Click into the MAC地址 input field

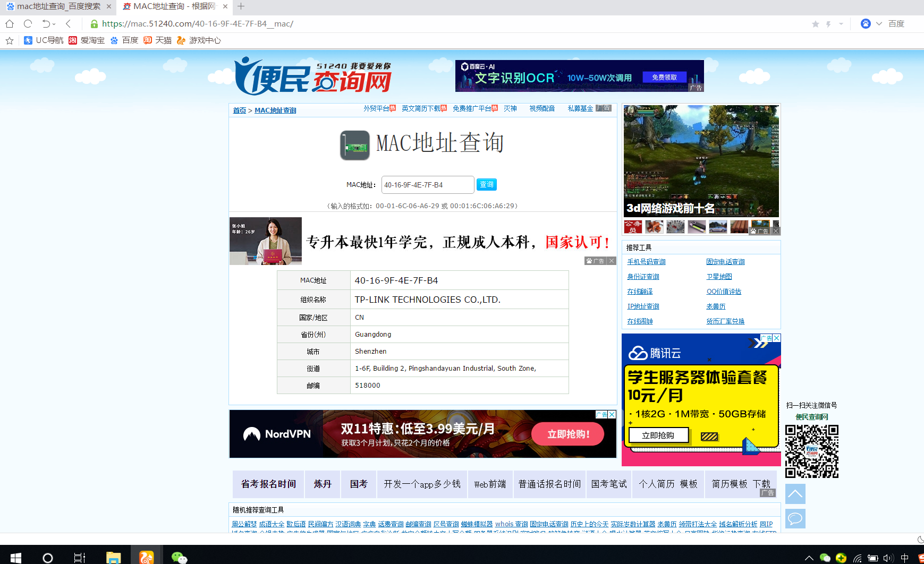428,185
